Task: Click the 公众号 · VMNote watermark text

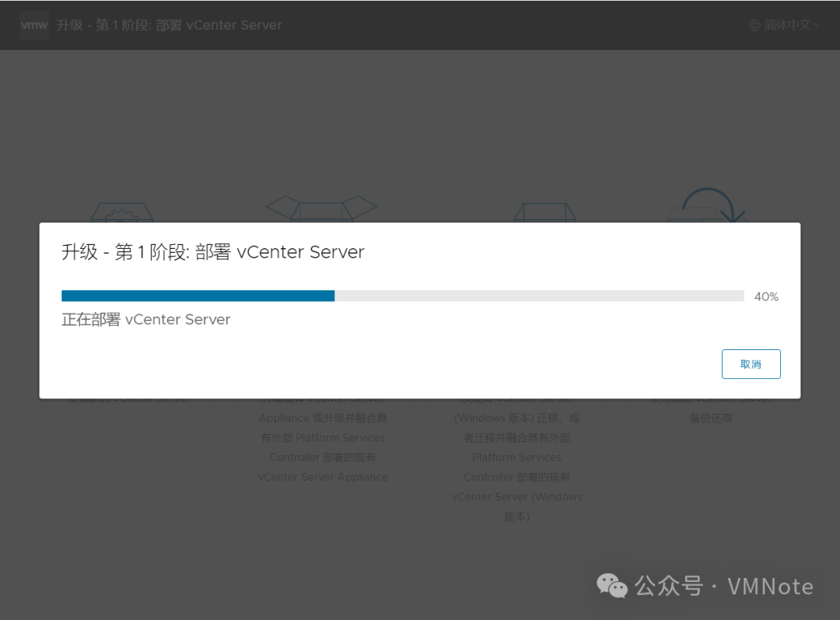Action: point(724,587)
